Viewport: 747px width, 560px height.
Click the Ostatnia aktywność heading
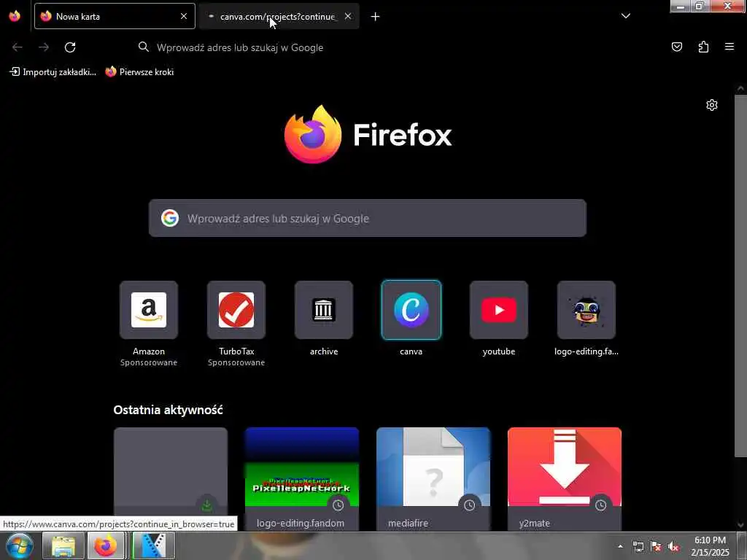click(169, 410)
